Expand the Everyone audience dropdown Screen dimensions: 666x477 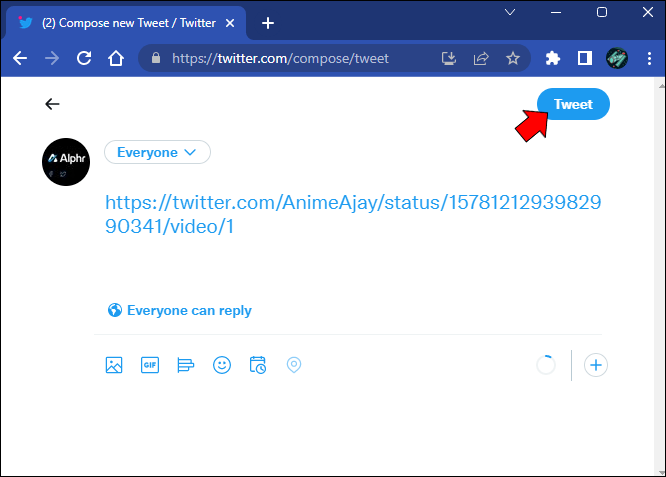157,152
